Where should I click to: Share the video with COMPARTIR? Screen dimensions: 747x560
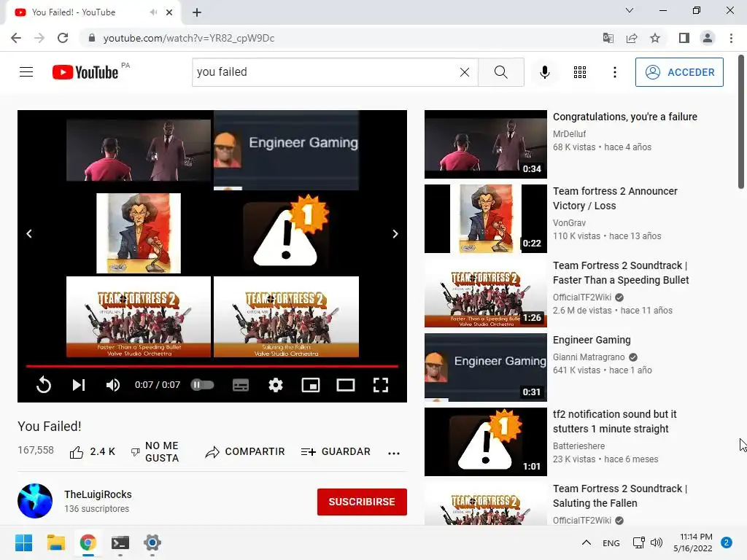pyautogui.click(x=245, y=451)
